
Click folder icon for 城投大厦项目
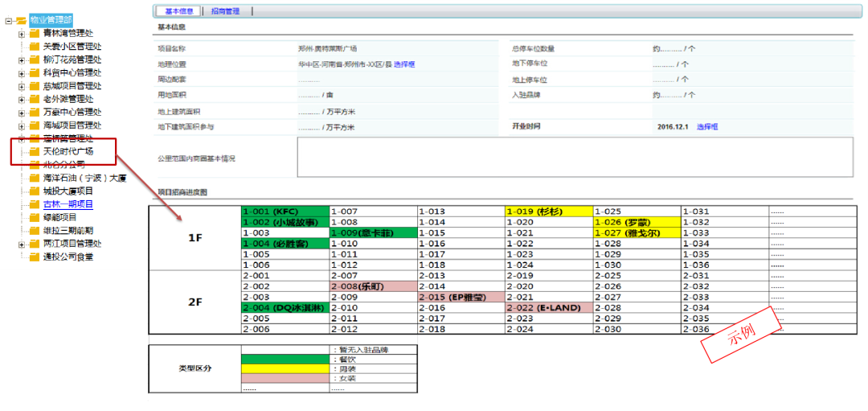pos(35,191)
